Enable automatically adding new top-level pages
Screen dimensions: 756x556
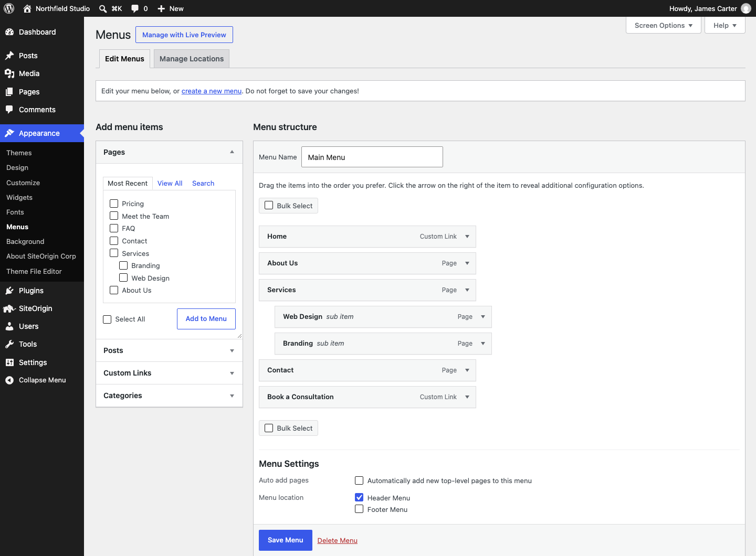click(x=359, y=480)
